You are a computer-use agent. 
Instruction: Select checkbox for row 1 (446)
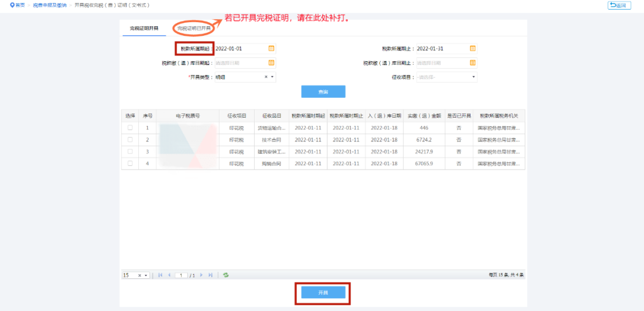(130, 128)
